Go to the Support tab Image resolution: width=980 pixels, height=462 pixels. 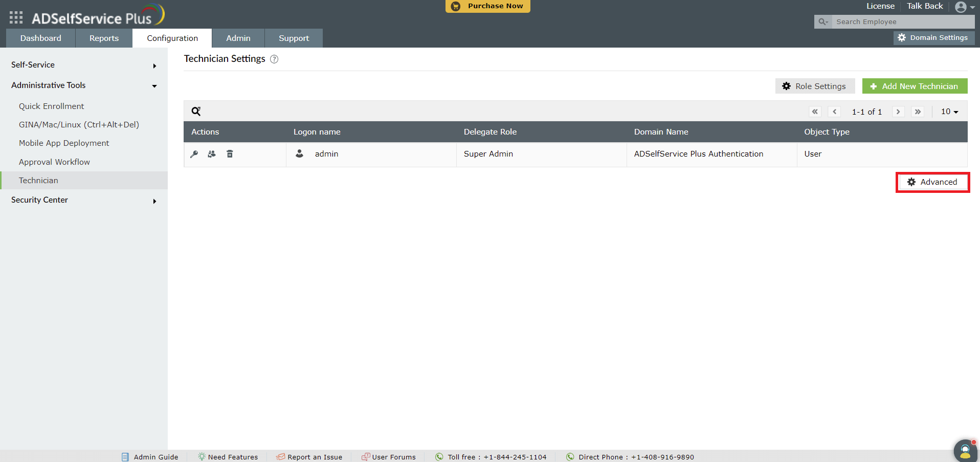(294, 38)
